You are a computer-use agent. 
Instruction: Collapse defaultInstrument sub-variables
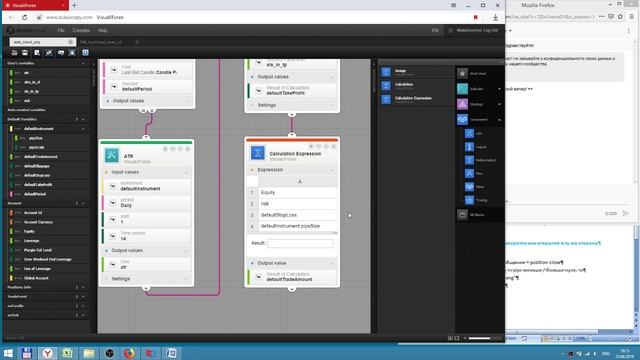[83, 129]
